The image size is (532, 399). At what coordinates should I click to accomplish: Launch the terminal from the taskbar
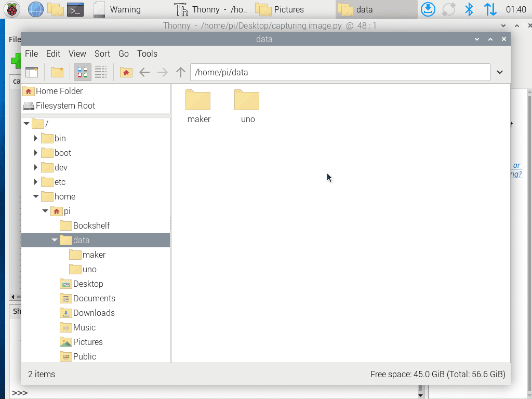point(75,9)
